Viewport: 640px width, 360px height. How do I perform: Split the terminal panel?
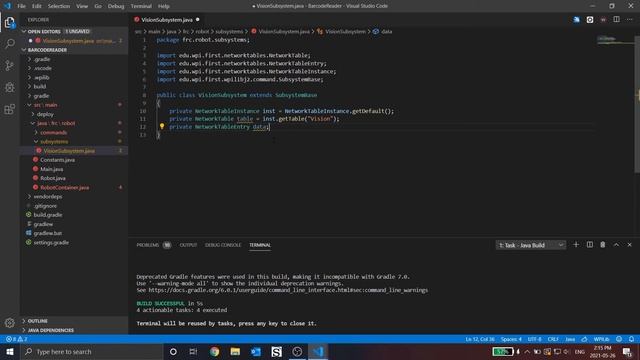[590, 244]
